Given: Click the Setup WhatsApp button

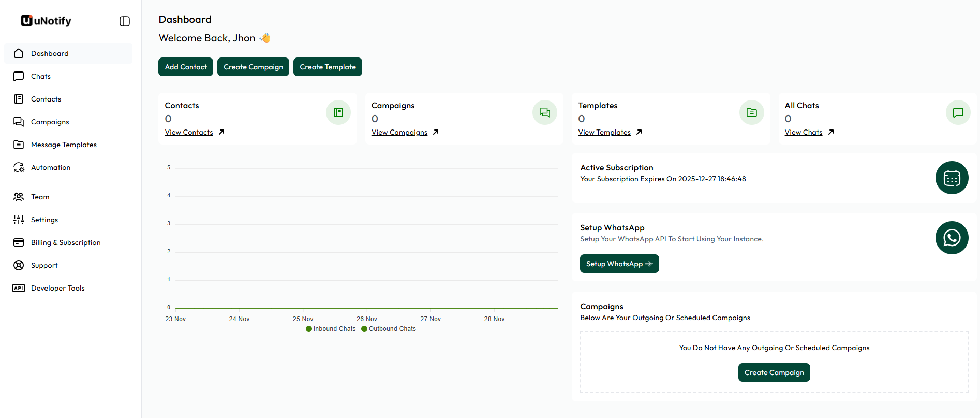Looking at the screenshot, I should pyautogui.click(x=619, y=264).
